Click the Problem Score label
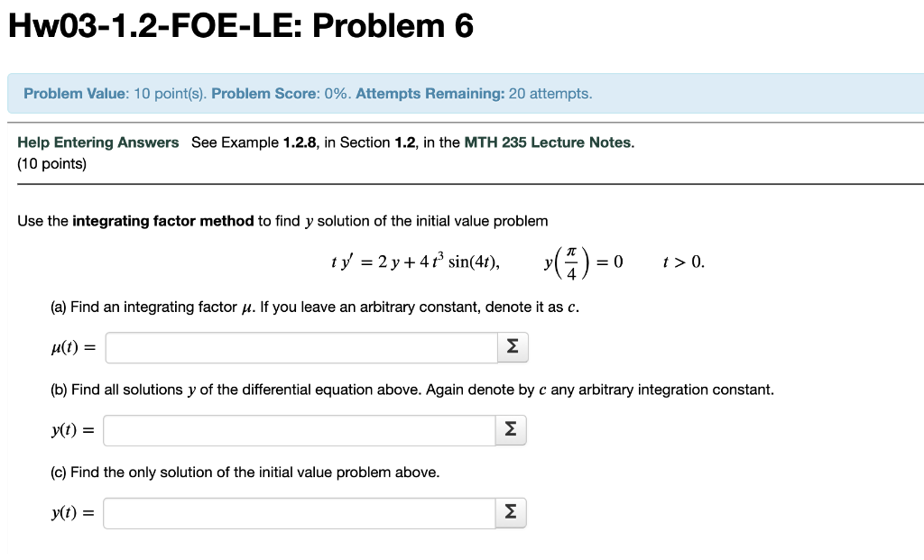The height and width of the screenshot is (560, 924). click(265, 94)
